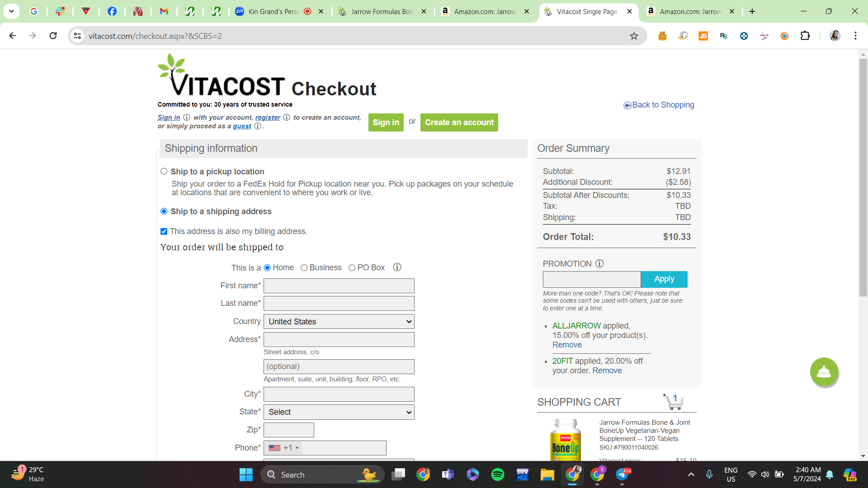Click the Last name field
The width and height of the screenshot is (868, 488).
pyautogui.click(x=339, y=304)
